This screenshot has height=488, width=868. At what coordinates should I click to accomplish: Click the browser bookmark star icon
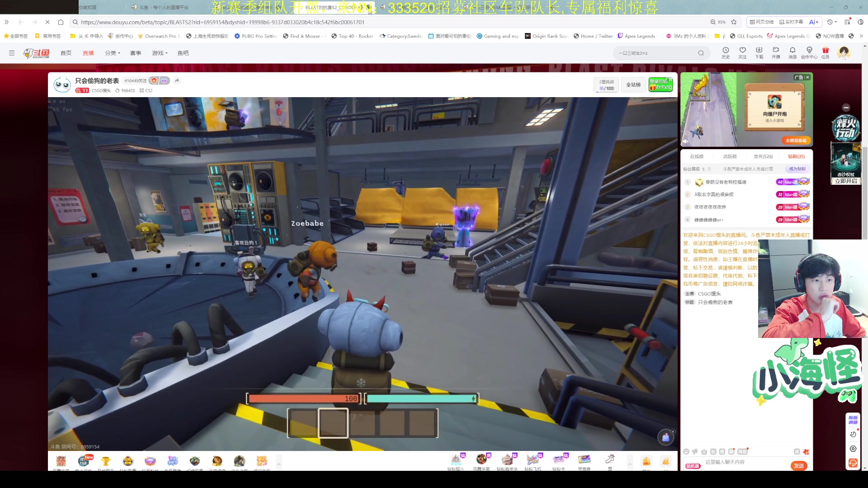[x=734, y=22]
